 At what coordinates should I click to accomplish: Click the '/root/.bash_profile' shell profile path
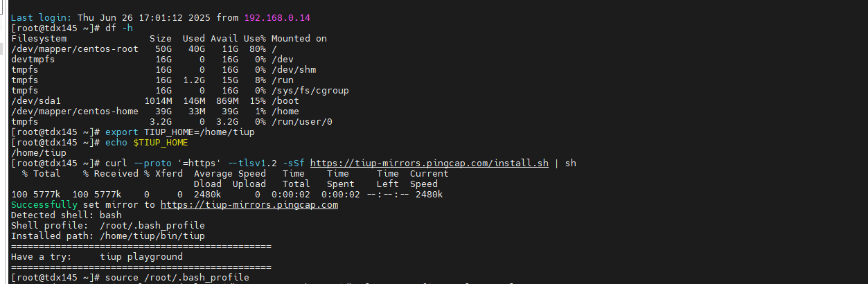coord(152,226)
